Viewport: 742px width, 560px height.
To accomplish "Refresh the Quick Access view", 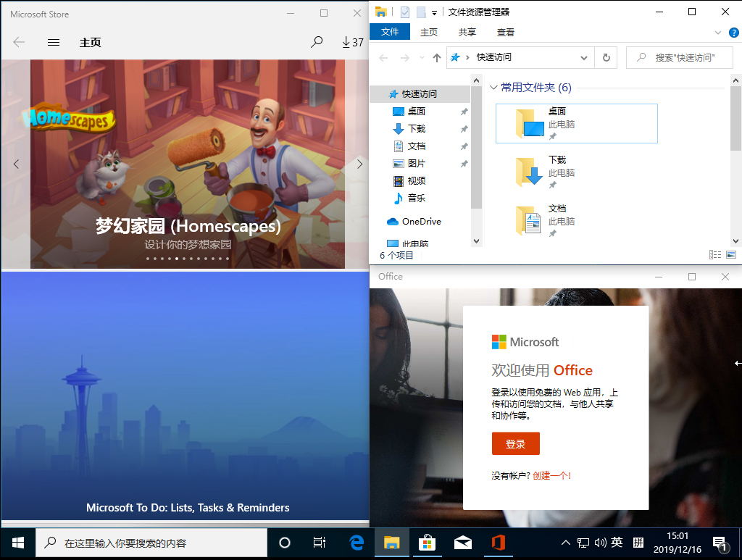I will point(606,57).
